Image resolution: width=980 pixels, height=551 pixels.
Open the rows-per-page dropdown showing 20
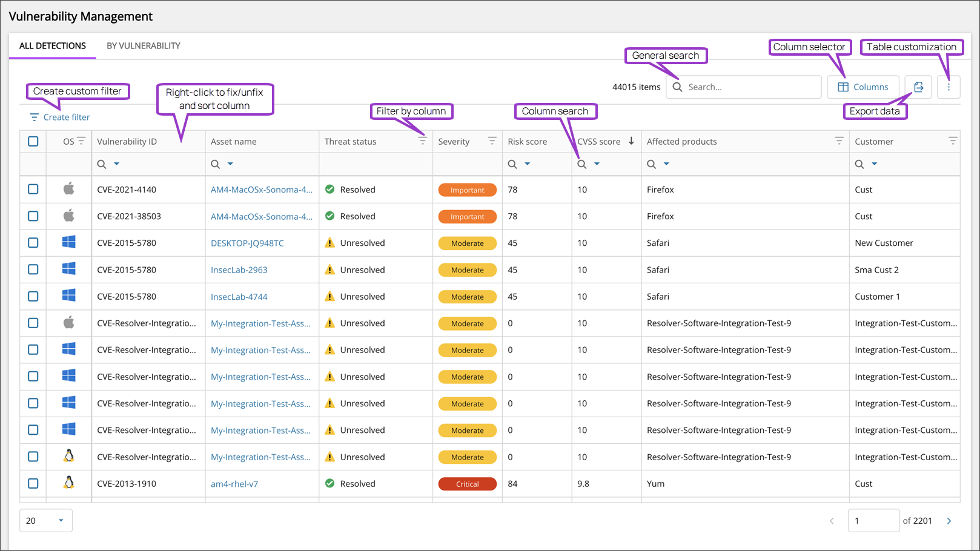[46, 521]
